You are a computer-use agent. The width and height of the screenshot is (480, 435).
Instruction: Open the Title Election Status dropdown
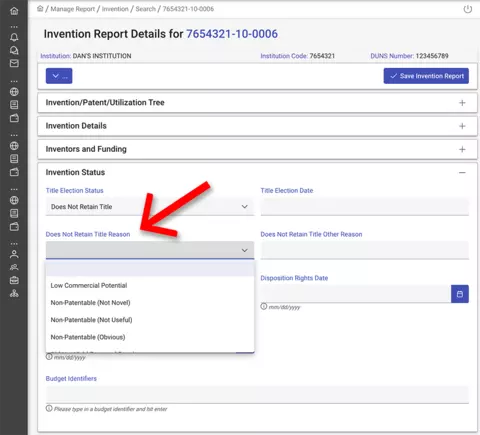tap(150, 207)
